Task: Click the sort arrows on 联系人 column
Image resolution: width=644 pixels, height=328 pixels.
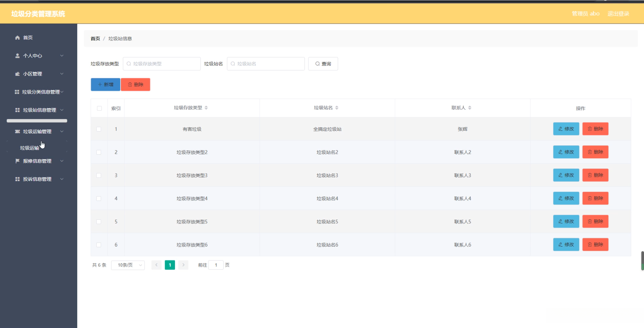Action: (x=469, y=108)
